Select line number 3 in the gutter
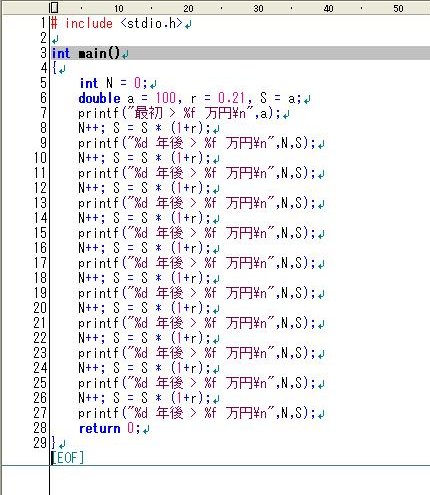 (43, 53)
